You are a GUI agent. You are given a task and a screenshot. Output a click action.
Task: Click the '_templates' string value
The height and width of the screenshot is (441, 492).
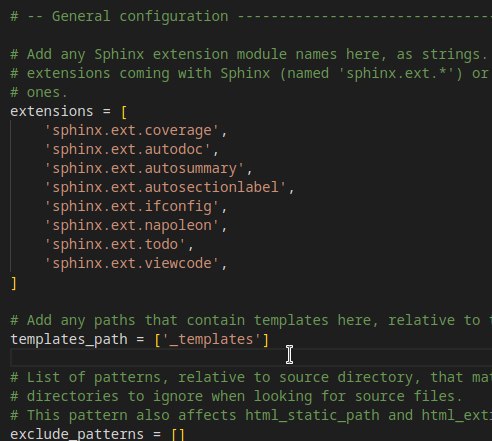click(212, 340)
